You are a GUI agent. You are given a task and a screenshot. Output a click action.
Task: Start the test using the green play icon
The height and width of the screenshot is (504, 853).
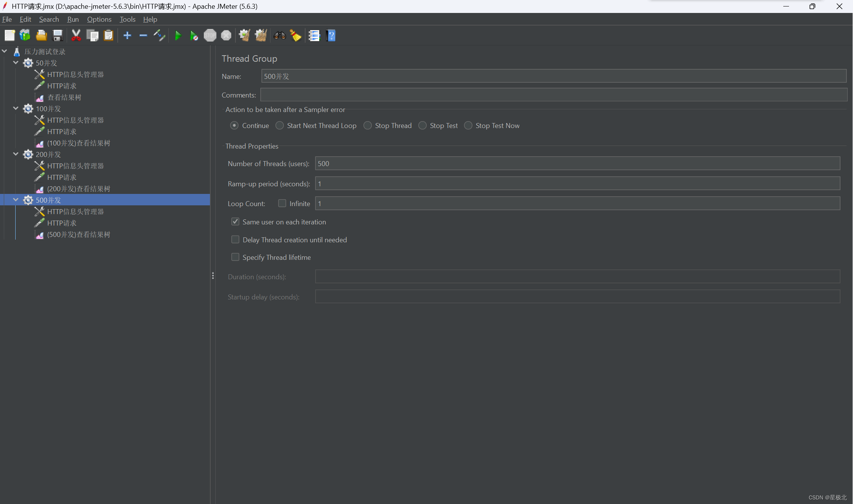point(178,35)
